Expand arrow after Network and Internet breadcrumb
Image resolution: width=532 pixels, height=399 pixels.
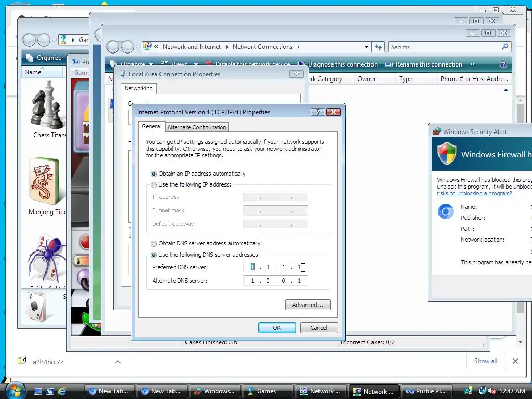click(227, 47)
